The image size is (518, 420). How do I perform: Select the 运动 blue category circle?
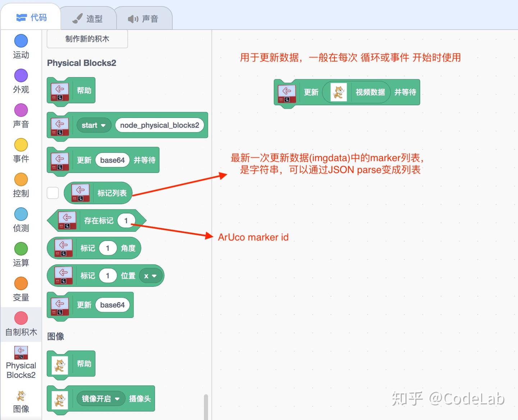[x=21, y=41]
